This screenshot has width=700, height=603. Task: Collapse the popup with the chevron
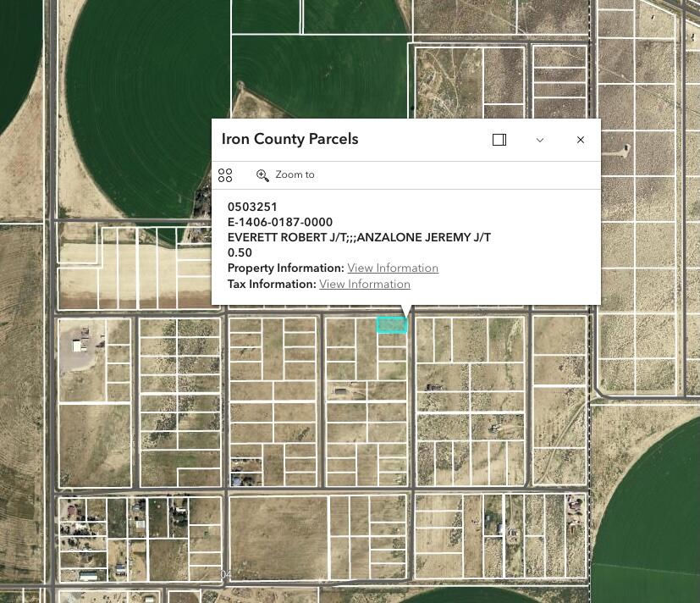click(540, 140)
